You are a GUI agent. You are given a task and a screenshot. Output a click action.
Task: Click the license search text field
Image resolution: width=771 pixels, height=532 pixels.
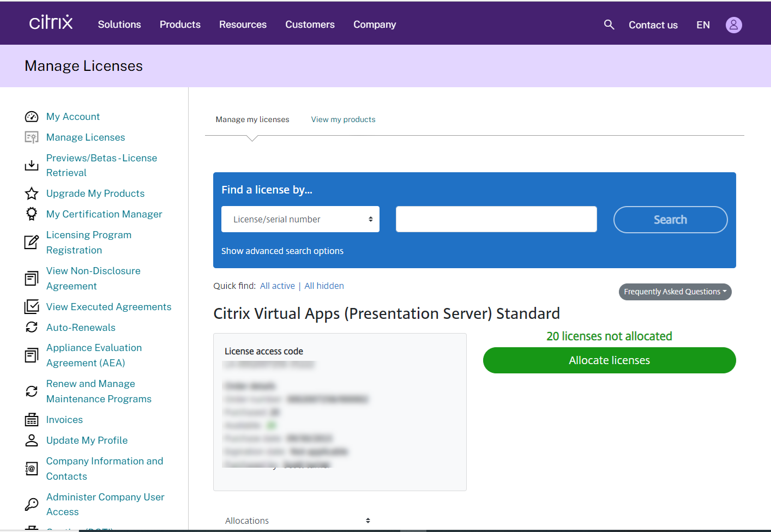pos(496,219)
